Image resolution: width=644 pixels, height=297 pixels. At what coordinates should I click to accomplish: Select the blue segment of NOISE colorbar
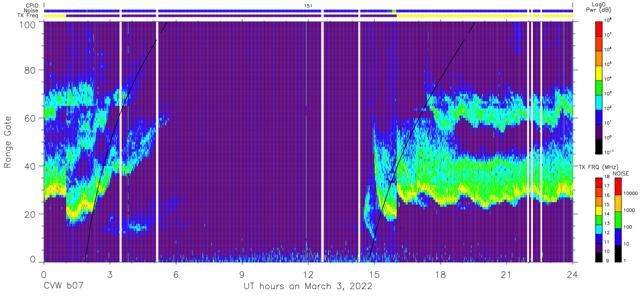(x=617, y=237)
